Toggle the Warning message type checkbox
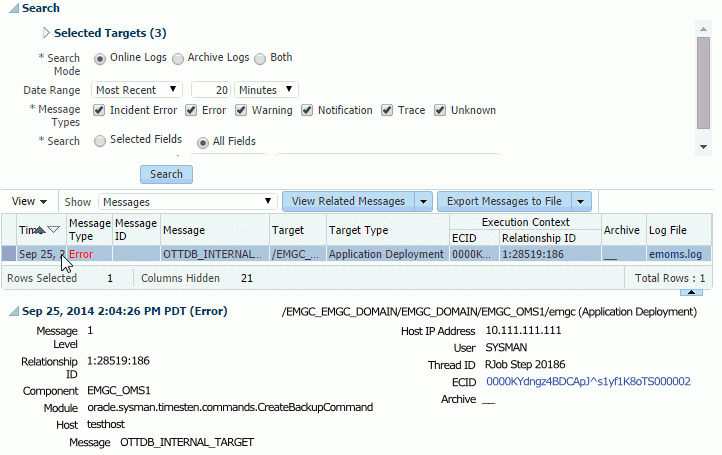 click(x=241, y=111)
